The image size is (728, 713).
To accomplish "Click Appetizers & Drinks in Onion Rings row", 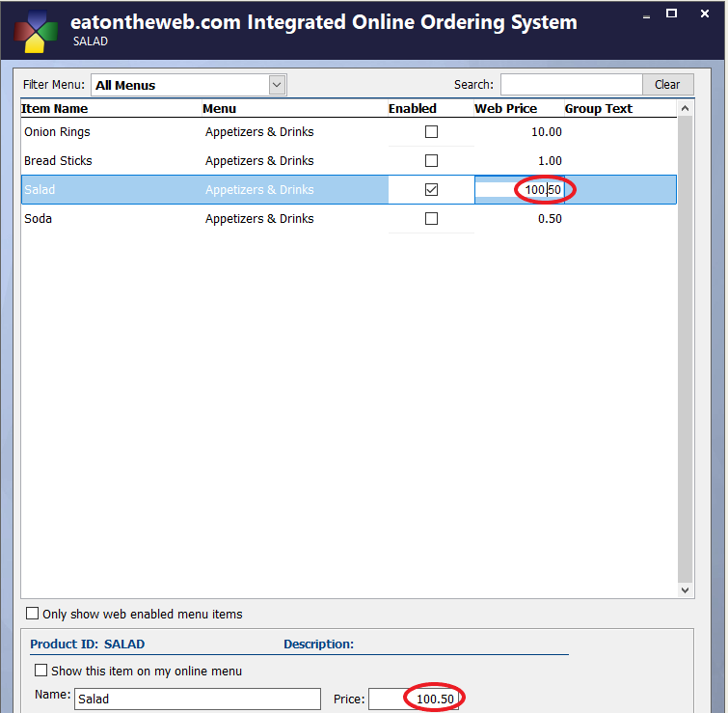I will coord(259,132).
